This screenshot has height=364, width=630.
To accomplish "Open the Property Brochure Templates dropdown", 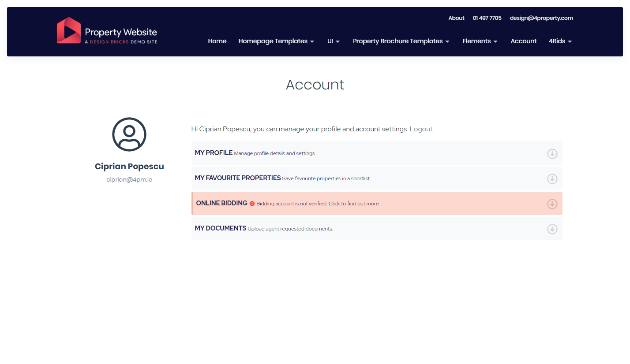I will [x=401, y=41].
